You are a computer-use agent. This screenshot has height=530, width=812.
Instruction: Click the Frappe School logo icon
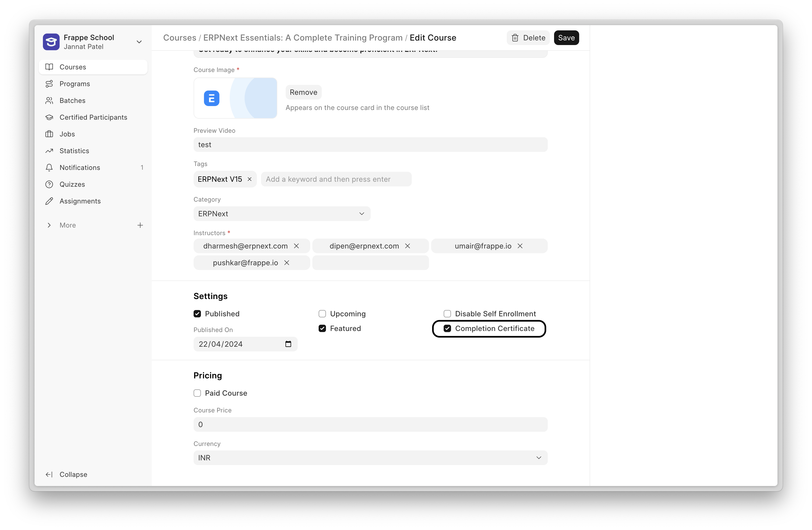(x=51, y=42)
